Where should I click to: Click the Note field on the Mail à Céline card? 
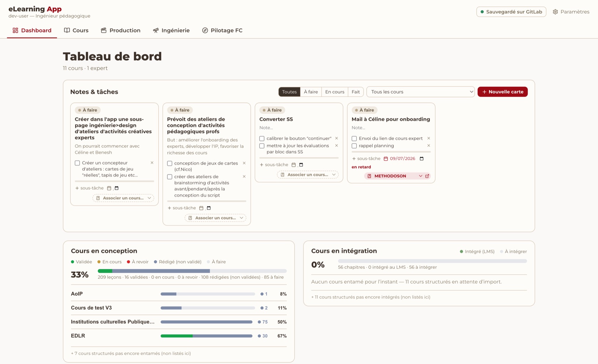pos(391,128)
